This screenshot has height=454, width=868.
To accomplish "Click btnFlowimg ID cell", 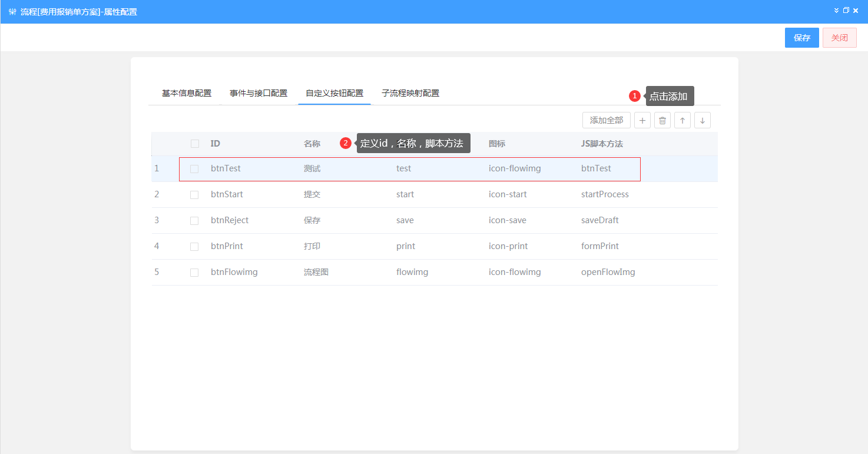I will point(234,272).
